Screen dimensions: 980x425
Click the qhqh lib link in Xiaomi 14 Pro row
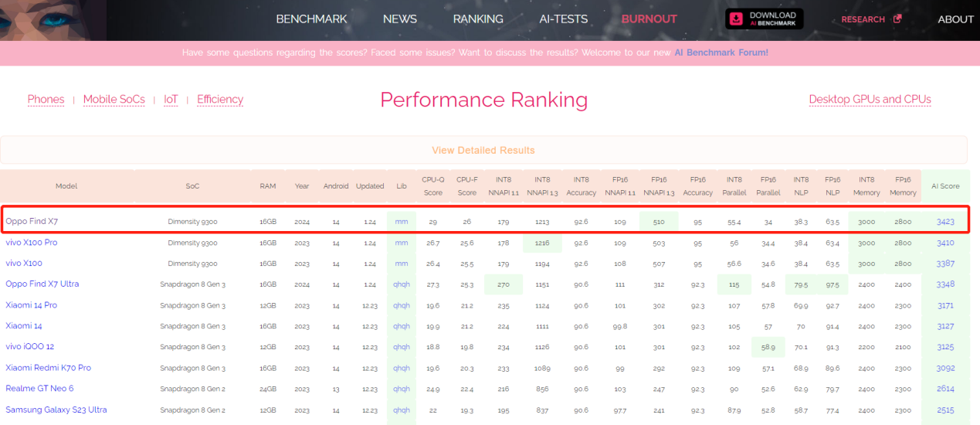tap(402, 305)
